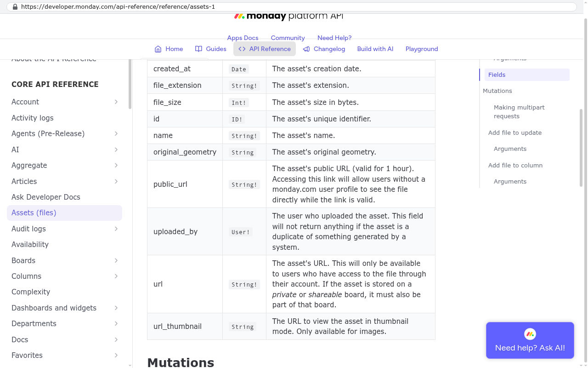The image size is (588, 368).
Task: Expand the Account sidebar section
Action: click(x=116, y=102)
